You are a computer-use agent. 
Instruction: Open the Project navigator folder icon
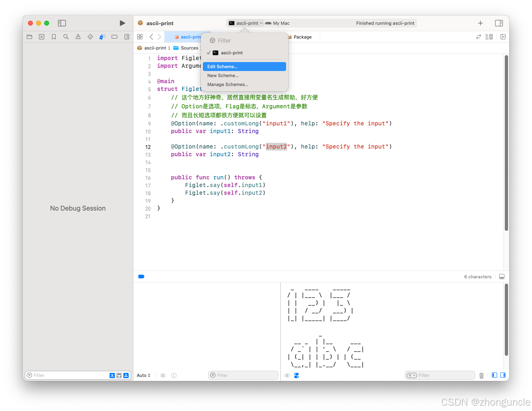(x=29, y=37)
